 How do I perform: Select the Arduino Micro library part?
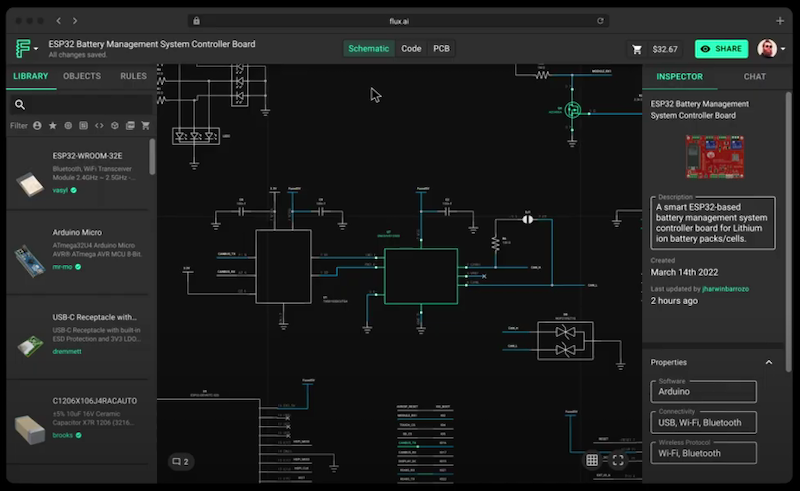point(78,253)
